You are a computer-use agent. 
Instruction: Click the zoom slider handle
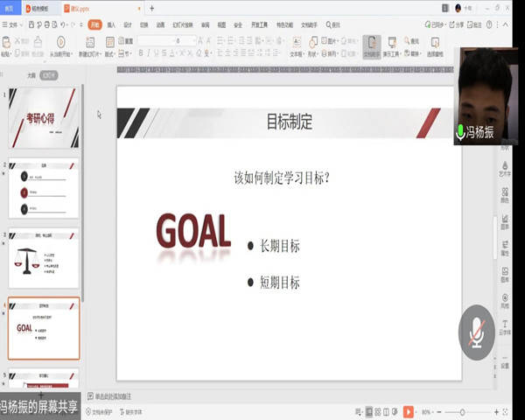pos(462,412)
